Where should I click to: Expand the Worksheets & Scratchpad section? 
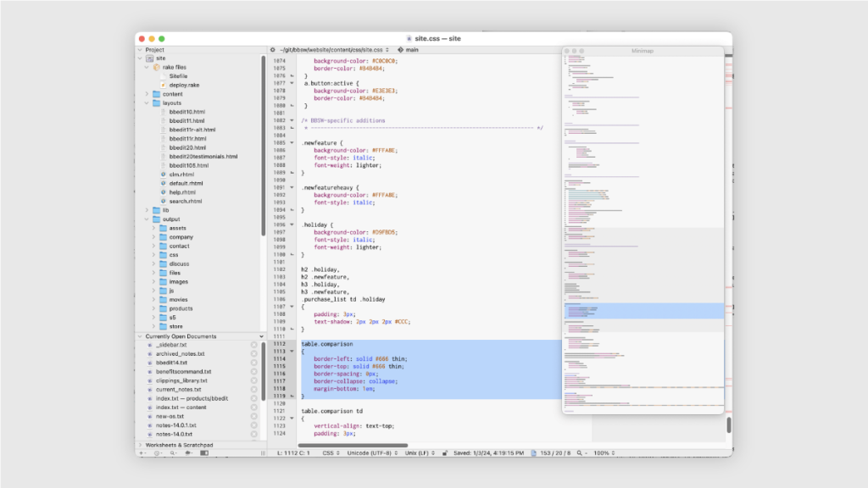141,444
